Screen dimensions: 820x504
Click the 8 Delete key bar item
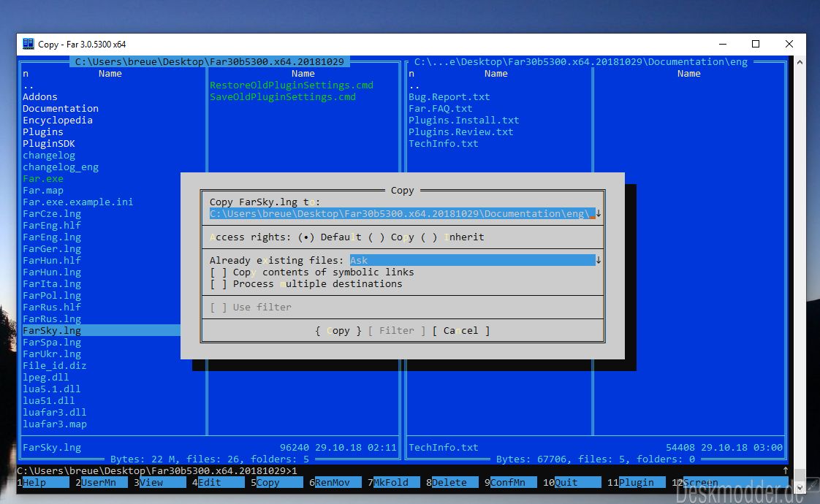coord(452,483)
